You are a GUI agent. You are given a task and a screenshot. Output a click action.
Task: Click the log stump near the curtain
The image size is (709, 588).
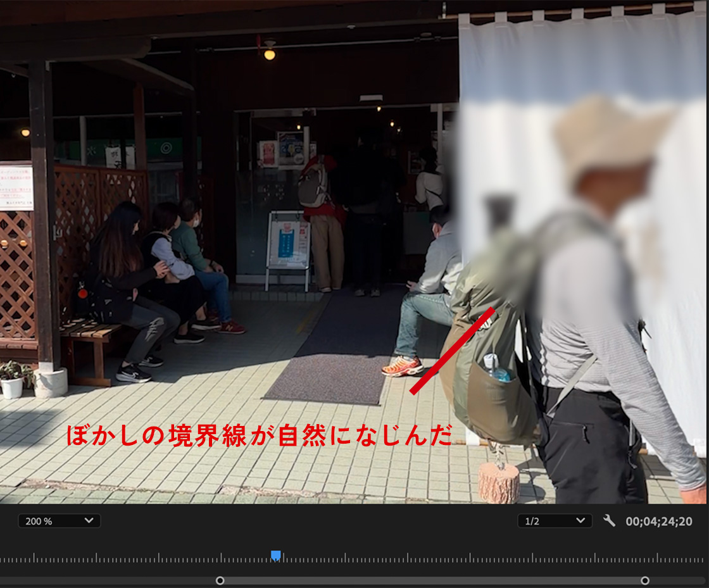498,482
